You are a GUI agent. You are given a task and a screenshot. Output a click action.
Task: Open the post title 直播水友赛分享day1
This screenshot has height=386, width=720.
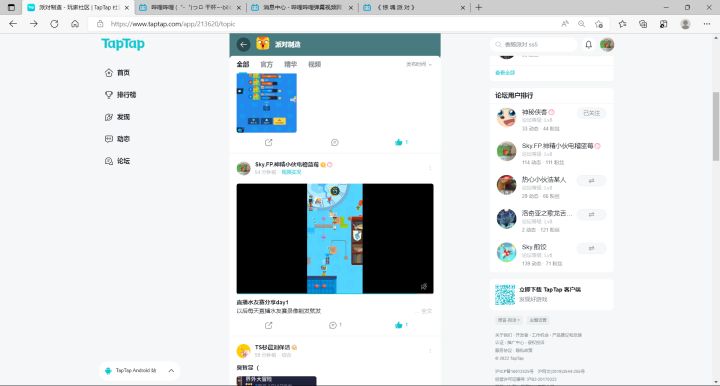[262, 302]
